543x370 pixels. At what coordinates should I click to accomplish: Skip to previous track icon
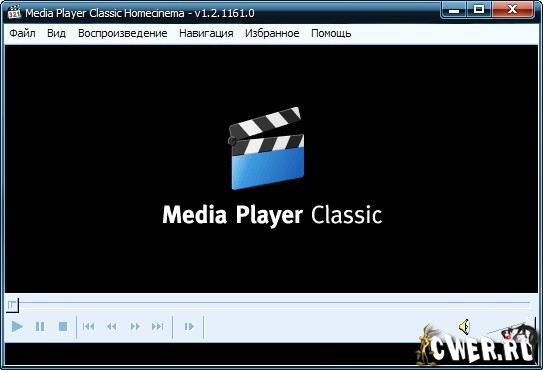[88, 326]
